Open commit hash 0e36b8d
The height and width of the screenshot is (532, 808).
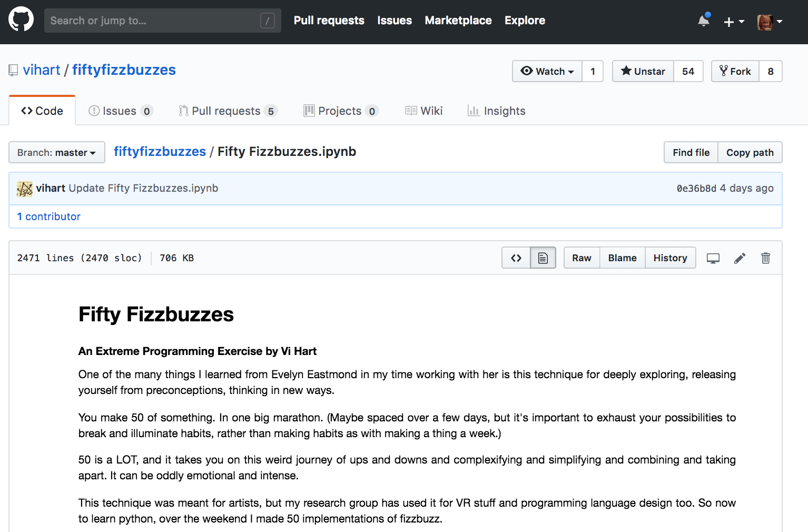click(x=696, y=188)
